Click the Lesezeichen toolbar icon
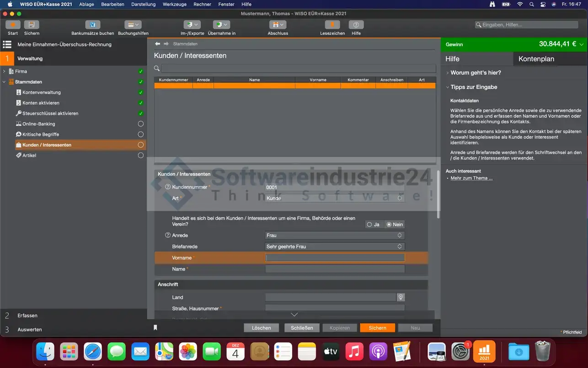The image size is (588, 368). (332, 25)
